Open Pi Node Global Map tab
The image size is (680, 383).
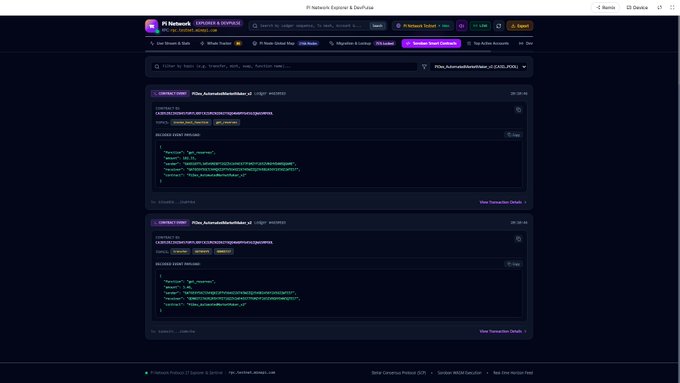pyautogui.click(x=285, y=43)
